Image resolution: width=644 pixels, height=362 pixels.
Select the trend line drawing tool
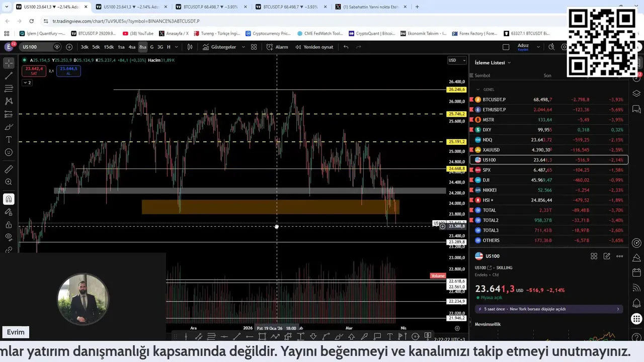pos(9,76)
